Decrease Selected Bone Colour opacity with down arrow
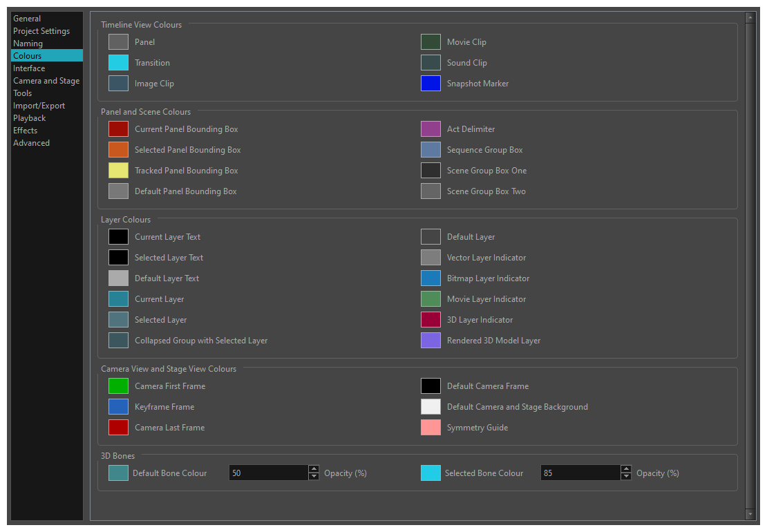This screenshot has width=767, height=532. 626,477
